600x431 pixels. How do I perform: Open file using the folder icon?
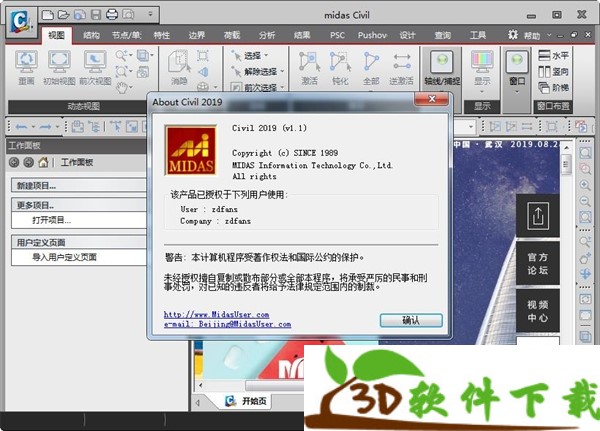64,15
